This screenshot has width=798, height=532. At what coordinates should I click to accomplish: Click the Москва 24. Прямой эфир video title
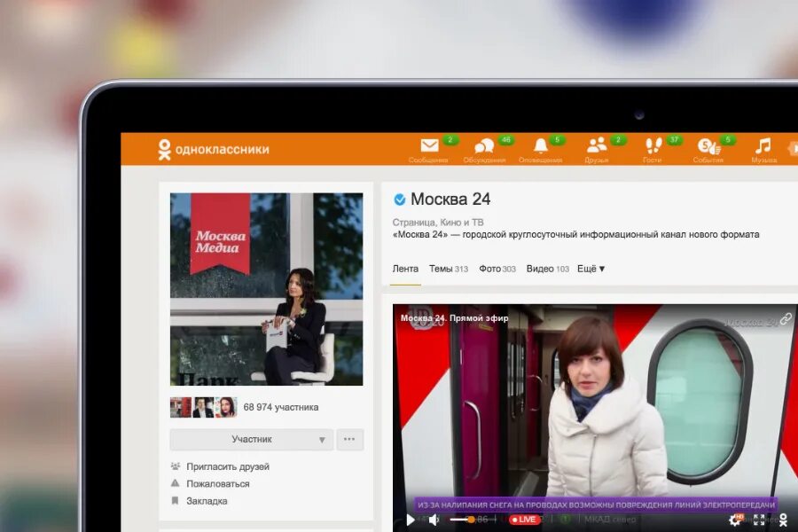coord(455,318)
